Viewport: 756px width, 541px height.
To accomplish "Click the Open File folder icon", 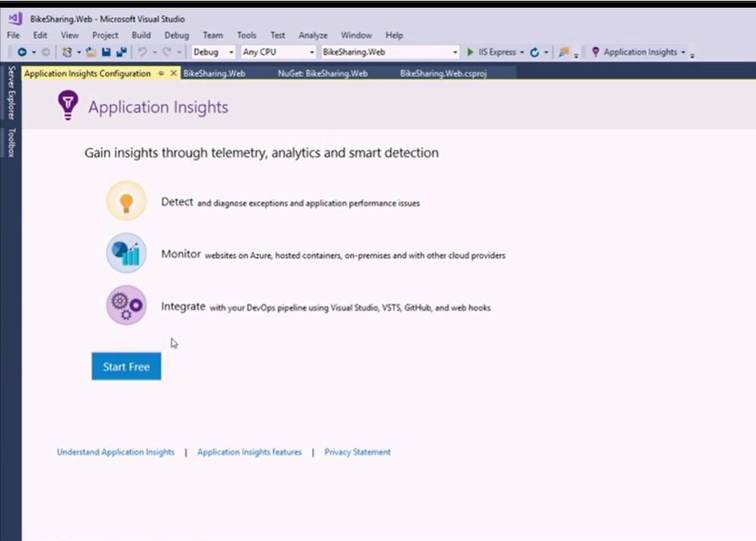I will pos(91,52).
